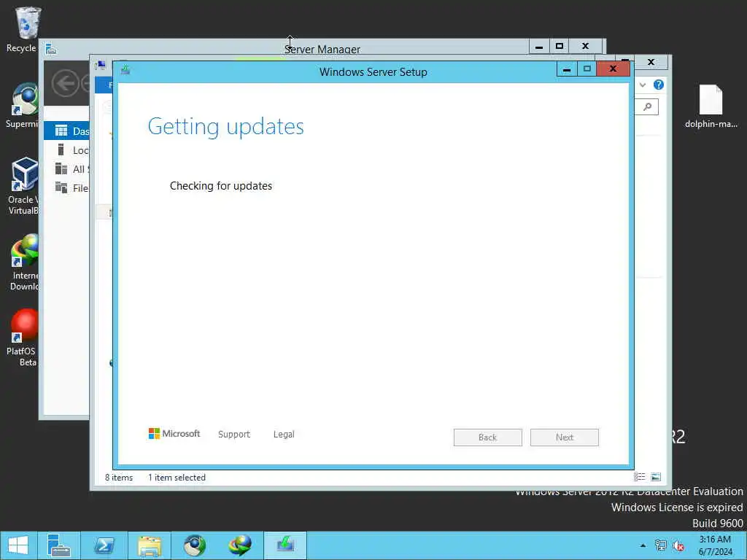Click the Windows Start button

[x=18, y=545]
